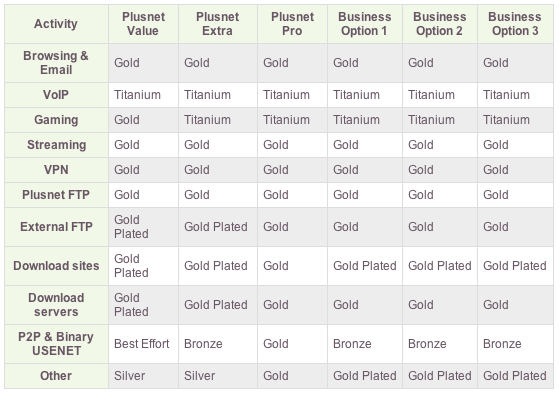The image size is (560, 394).
Task: Click the Activity column header
Action: [x=56, y=24]
